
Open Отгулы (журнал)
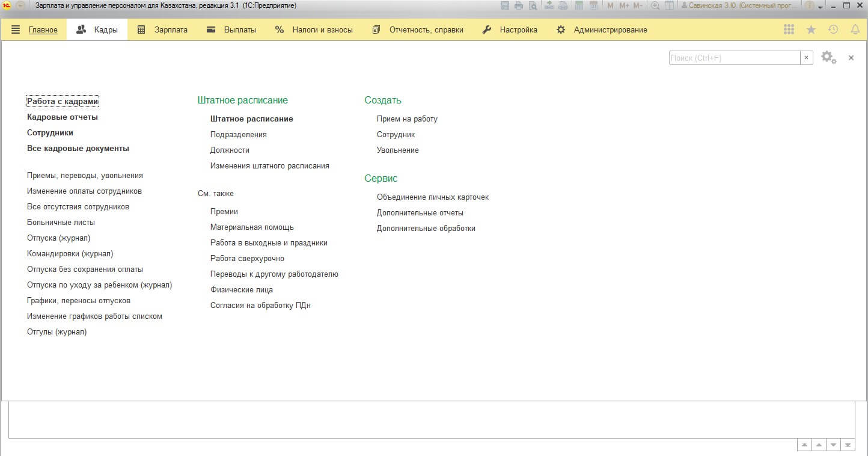[57, 332]
